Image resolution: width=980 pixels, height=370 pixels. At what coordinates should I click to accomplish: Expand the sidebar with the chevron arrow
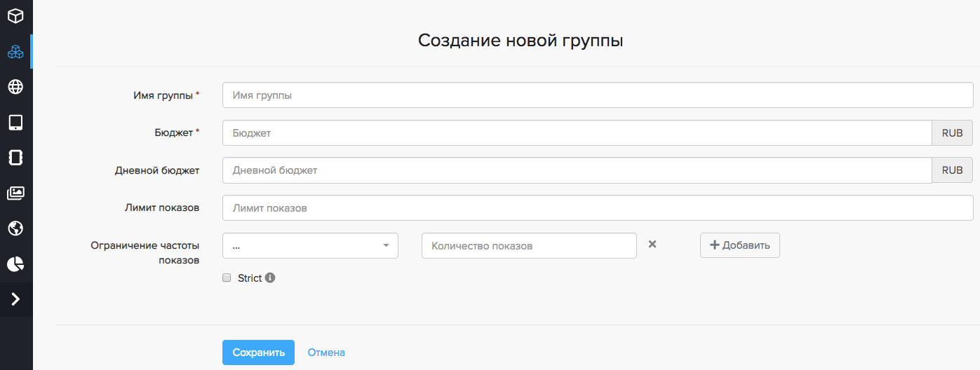tap(15, 299)
